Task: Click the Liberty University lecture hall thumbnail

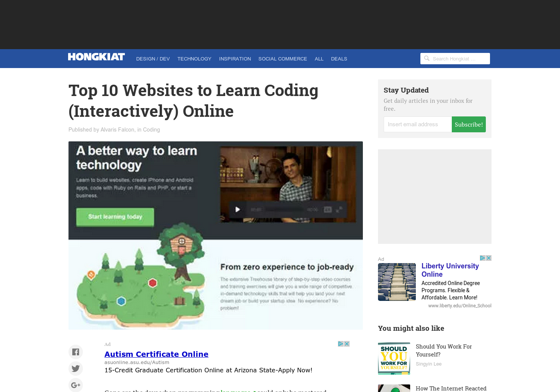Action: tap(397, 282)
